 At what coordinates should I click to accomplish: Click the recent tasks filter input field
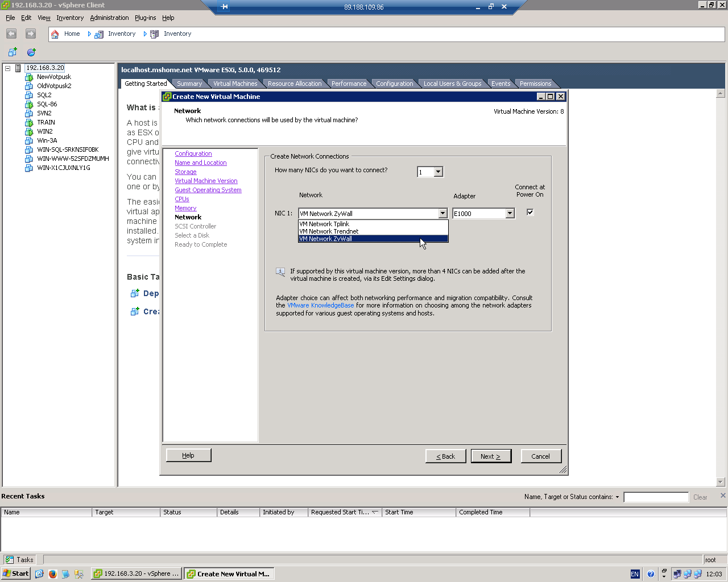click(656, 497)
